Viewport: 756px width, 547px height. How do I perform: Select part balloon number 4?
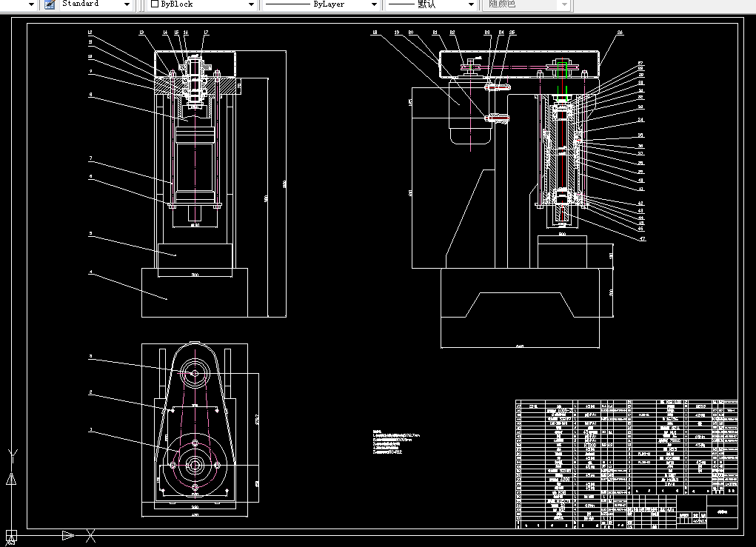click(90, 272)
